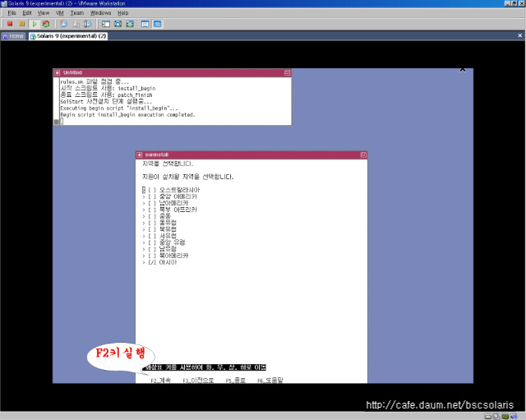This screenshot has height=420, width=526.
Task: Check the 남아메리카 region checkbox
Action: tap(152, 203)
